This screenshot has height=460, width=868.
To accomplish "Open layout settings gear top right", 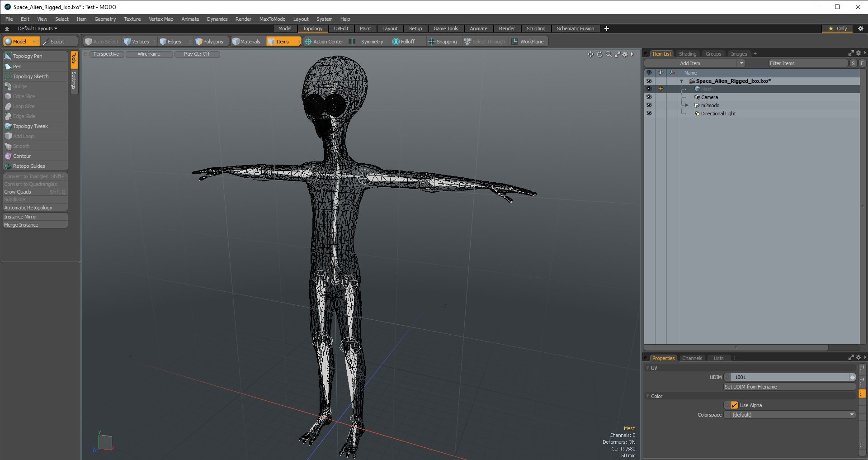I will 860,28.
